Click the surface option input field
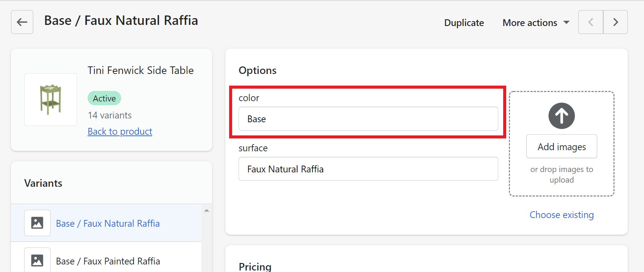Viewport: 644px width, 272px height. click(368, 169)
